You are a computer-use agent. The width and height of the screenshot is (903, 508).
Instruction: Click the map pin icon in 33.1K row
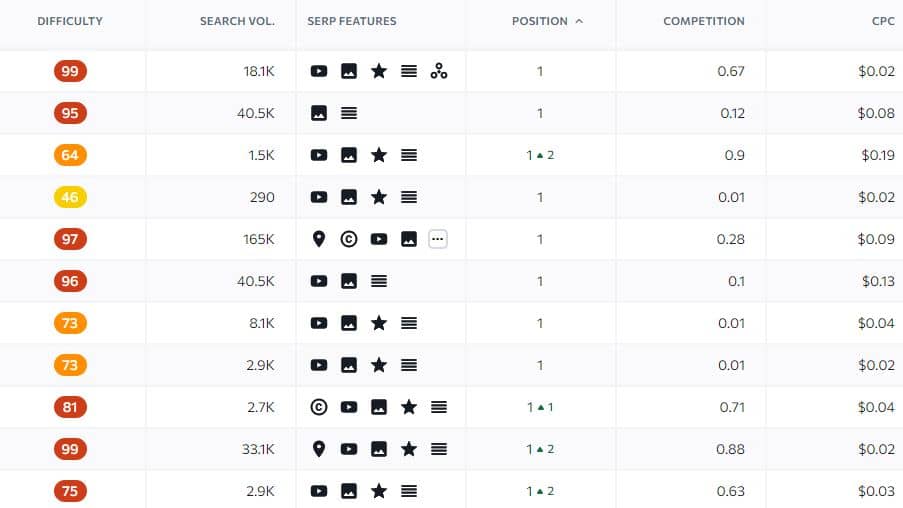(x=318, y=449)
